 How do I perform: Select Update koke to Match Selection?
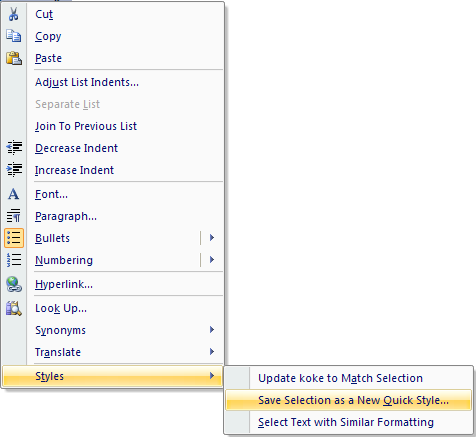click(348, 378)
